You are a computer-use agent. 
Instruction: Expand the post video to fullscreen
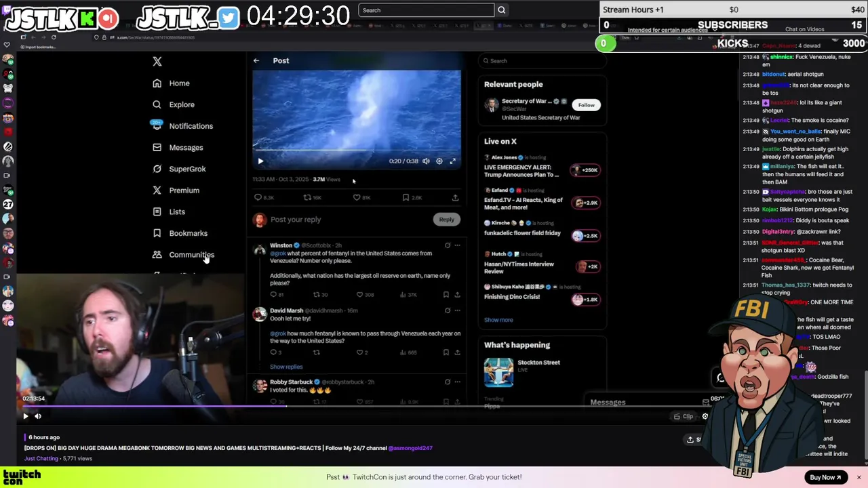pos(453,161)
